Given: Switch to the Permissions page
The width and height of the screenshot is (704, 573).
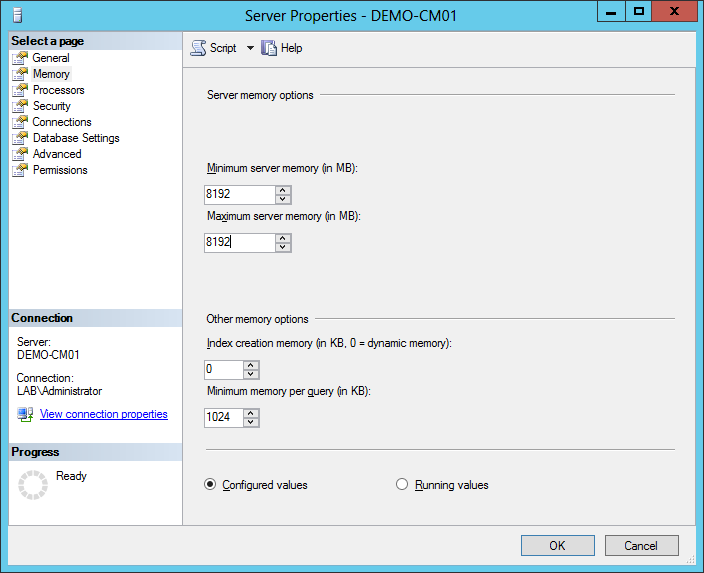Looking at the screenshot, I should [x=60, y=170].
